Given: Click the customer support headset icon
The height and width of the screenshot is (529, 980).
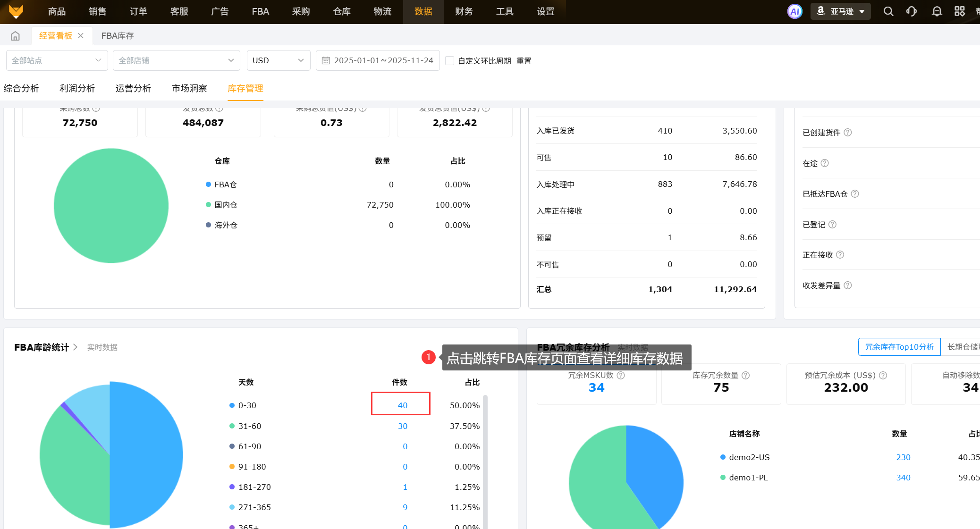Looking at the screenshot, I should click(x=912, y=11).
